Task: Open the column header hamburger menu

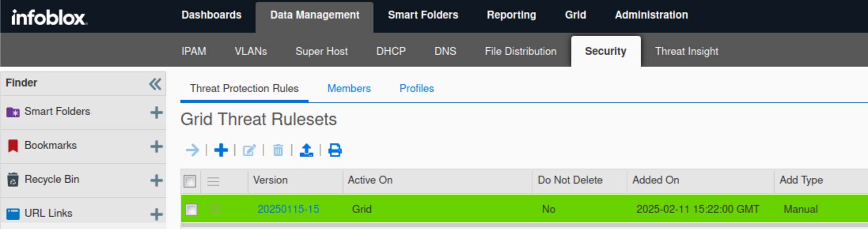Action: click(x=213, y=181)
